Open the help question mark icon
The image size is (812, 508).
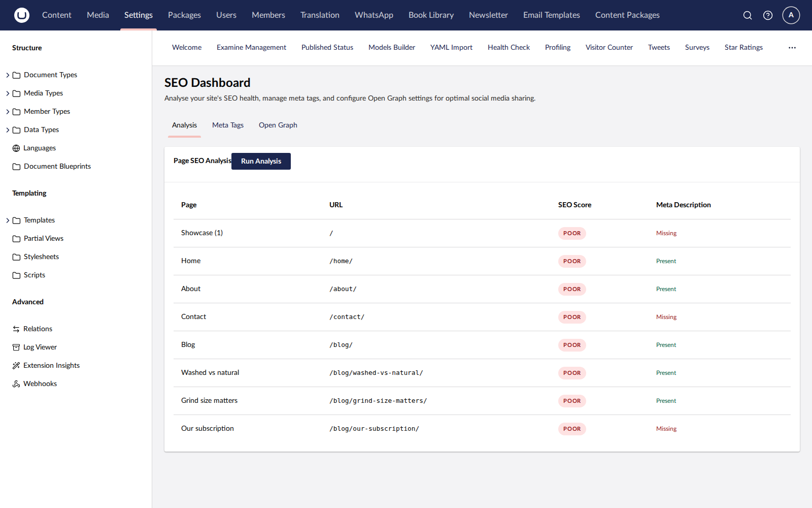click(x=768, y=15)
